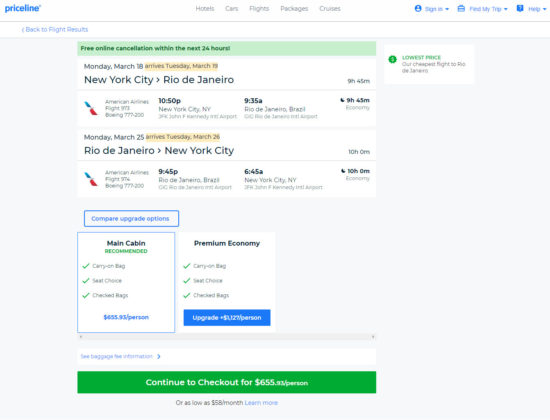Click the Help question mark icon
Screen dimensions: 550x420
520,8
